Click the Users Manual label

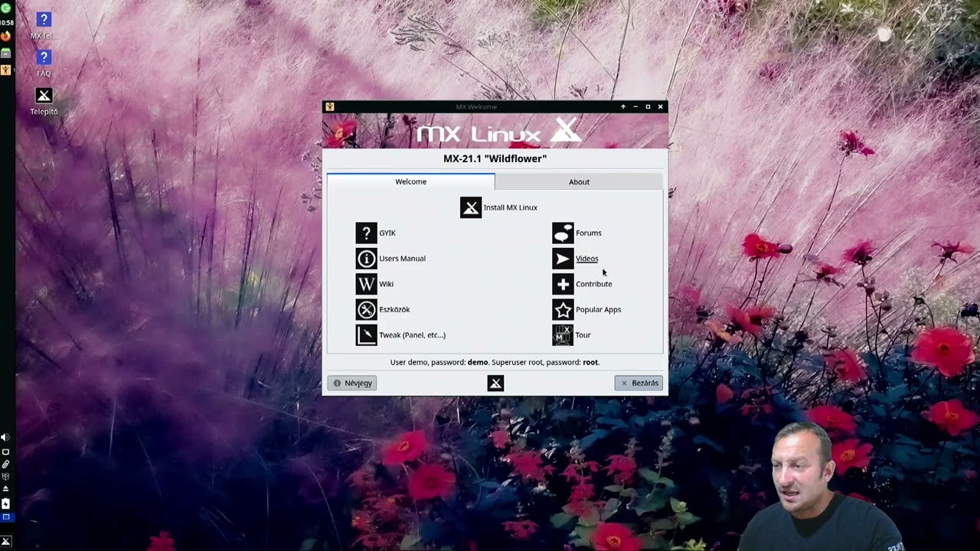(x=402, y=259)
